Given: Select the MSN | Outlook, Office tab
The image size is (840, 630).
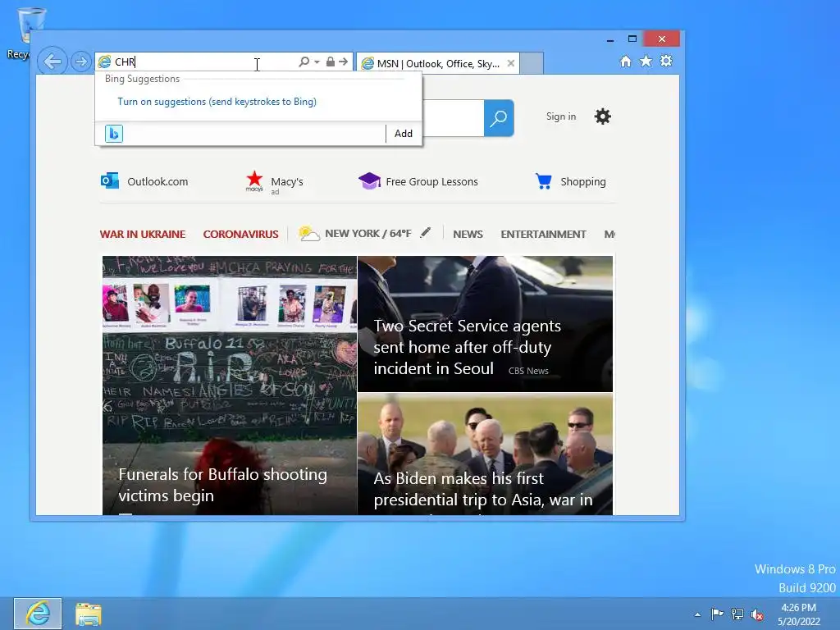Looking at the screenshot, I should pyautogui.click(x=438, y=64).
